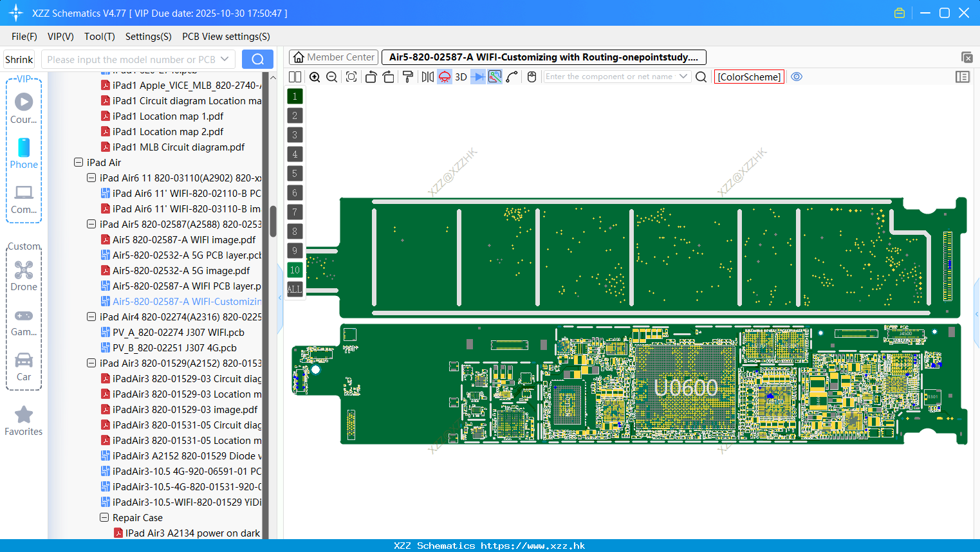Open PCB View settings menu
Image resolution: width=980 pixels, height=552 pixels.
tap(226, 37)
